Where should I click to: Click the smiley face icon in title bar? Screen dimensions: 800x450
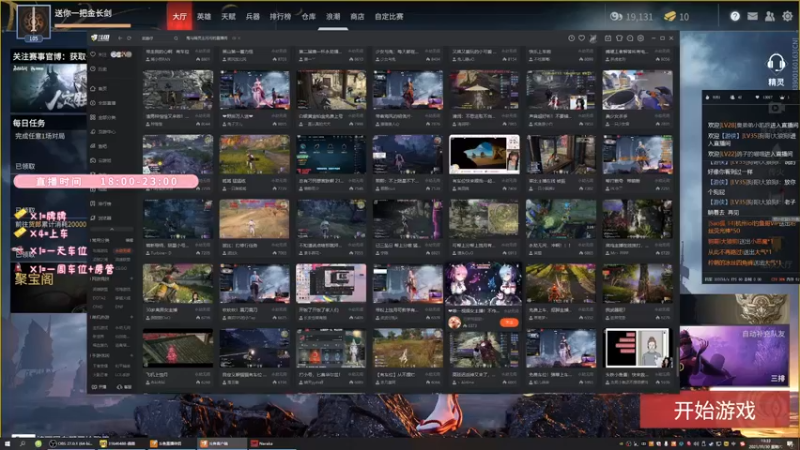point(641,38)
